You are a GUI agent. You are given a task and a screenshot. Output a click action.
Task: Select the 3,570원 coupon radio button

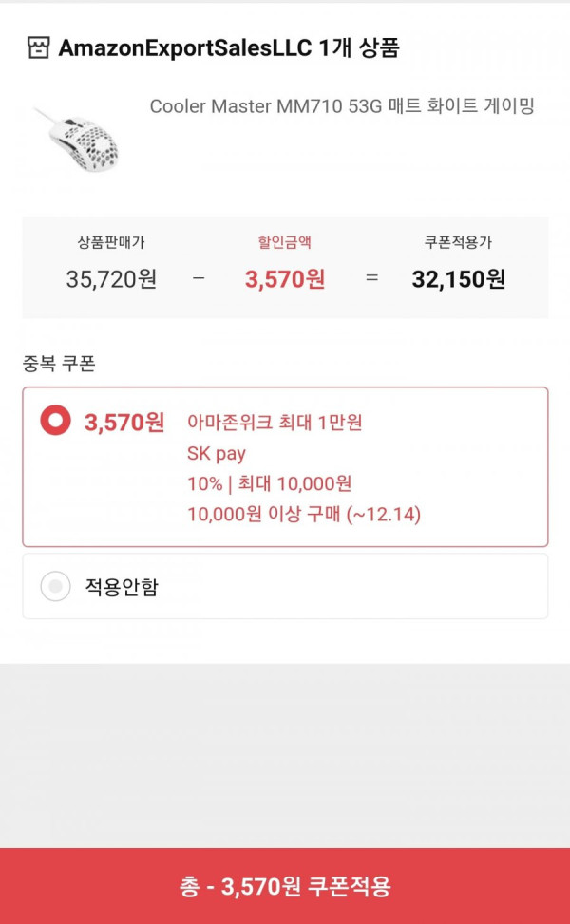pyautogui.click(x=55, y=421)
